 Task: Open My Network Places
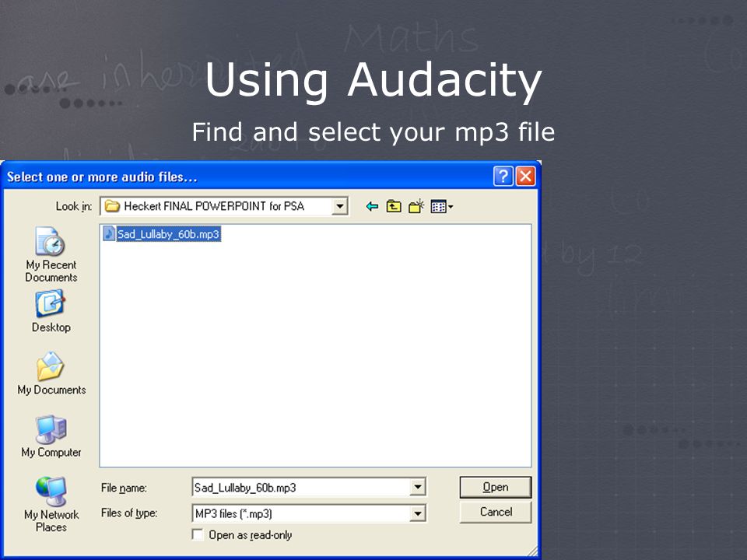click(x=51, y=505)
